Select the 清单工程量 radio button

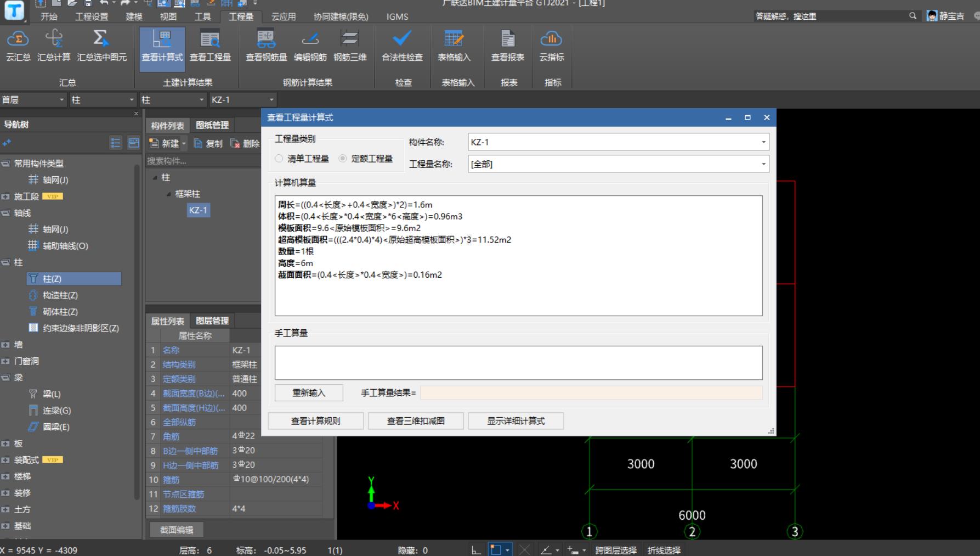tap(279, 159)
